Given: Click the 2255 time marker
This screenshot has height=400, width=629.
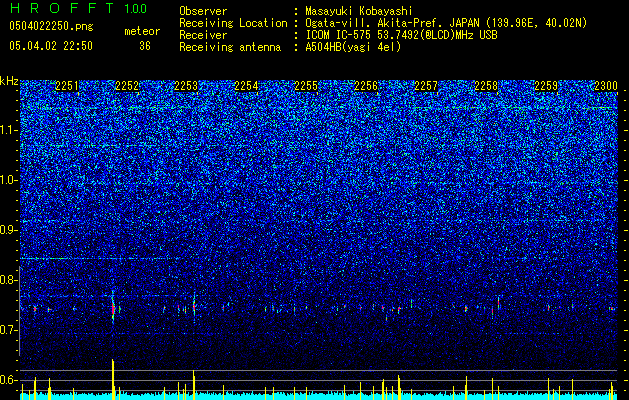Looking at the screenshot, I should [x=306, y=86].
